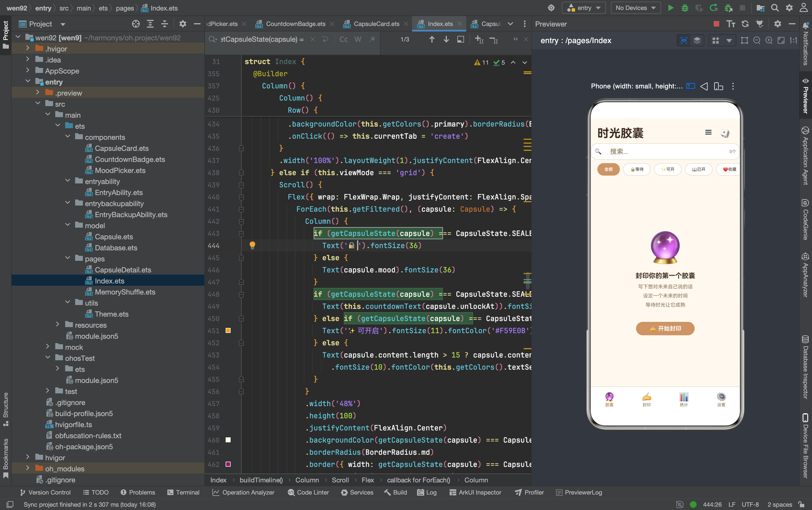This screenshot has height=510, width=812.
Task: Go to the previous search occurrence
Action: coord(432,40)
